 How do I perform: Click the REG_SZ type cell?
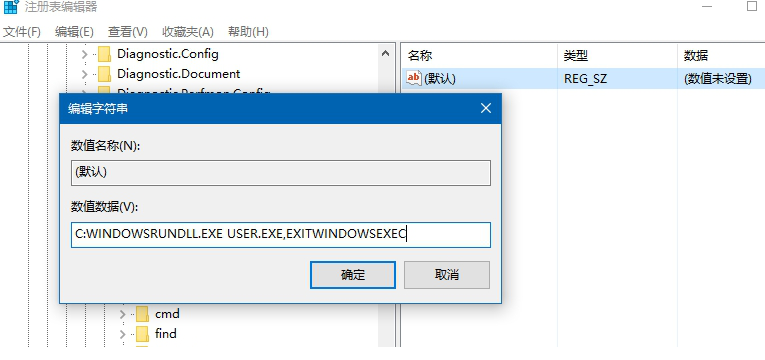click(x=585, y=79)
